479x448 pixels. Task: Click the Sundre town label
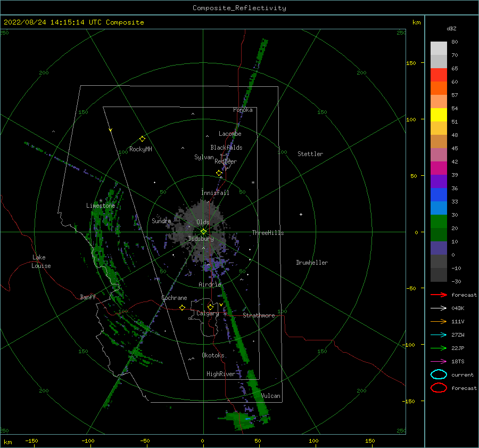coord(161,221)
